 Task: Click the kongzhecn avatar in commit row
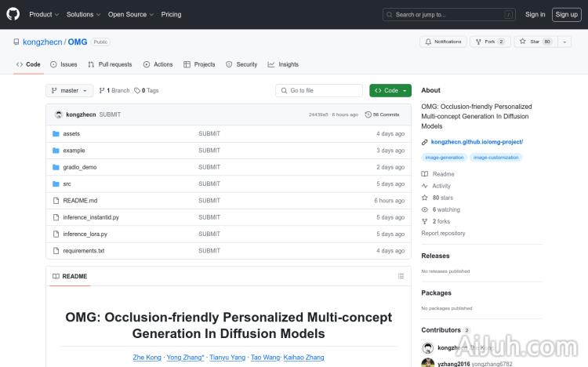[x=58, y=114]
